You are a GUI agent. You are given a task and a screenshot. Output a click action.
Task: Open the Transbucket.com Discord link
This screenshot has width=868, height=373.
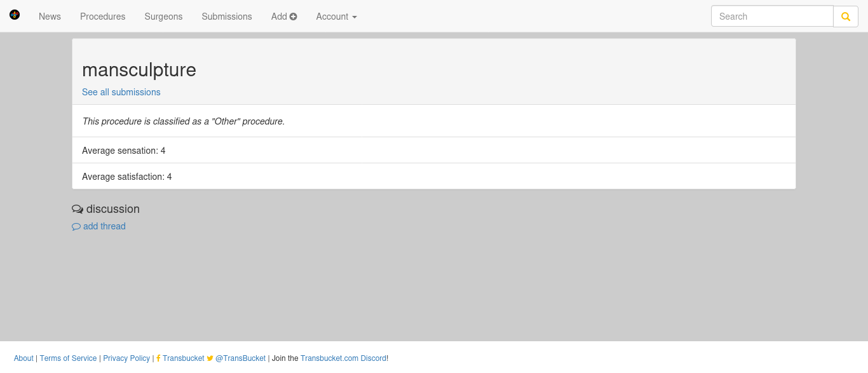coord(343,358)
